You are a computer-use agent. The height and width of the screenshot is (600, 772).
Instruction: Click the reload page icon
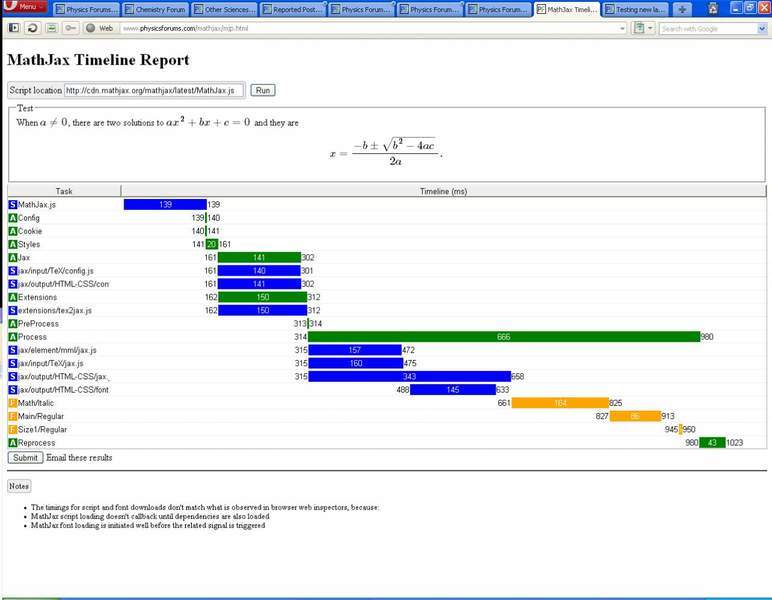pyautogui.click(x=32, y=28)
